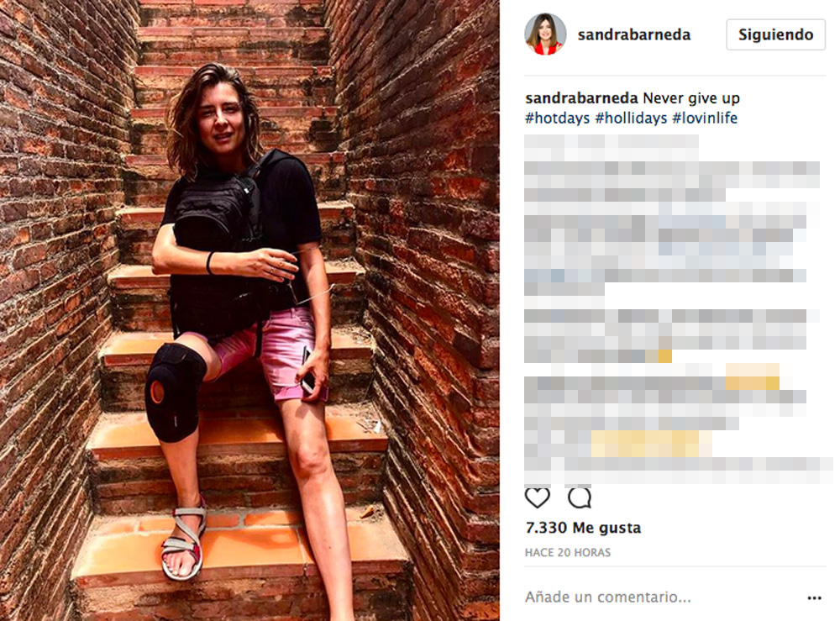Open the HACE 20 HORAS timestamp link
This screenshot has width=840, height=621.
(568, 552)
